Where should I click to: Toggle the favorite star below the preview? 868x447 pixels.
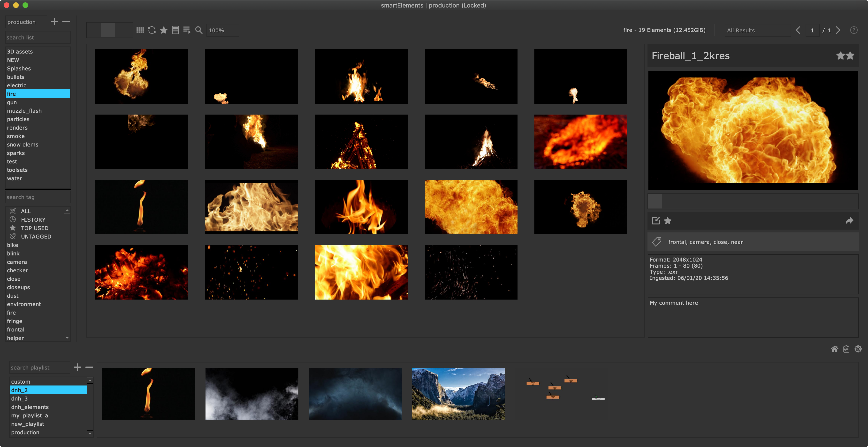[x=667, y=221]
